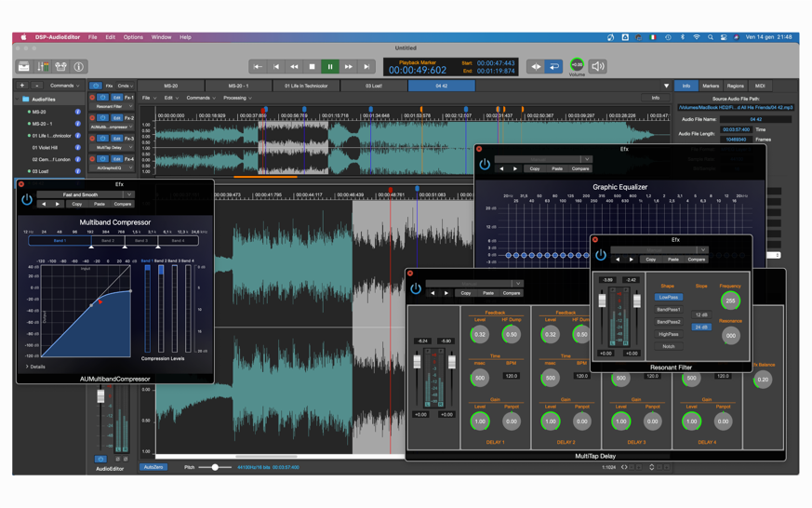Click the file info icon in toolbar
Viewport: 812px width, 508px height.
coord(78,67)
